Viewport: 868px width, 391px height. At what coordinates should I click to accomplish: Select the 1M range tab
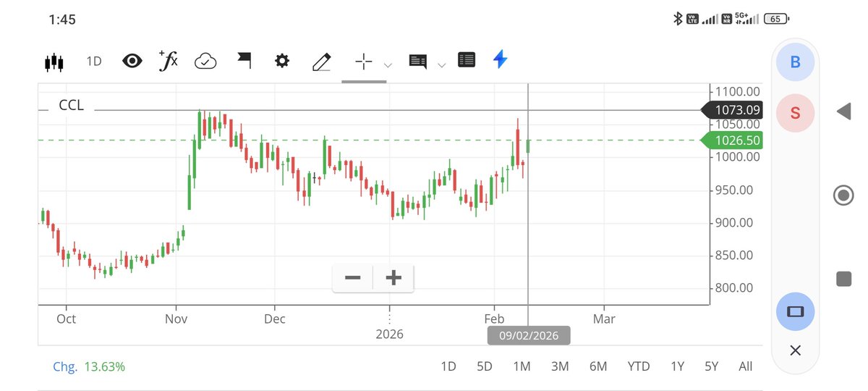coord(522,366)
